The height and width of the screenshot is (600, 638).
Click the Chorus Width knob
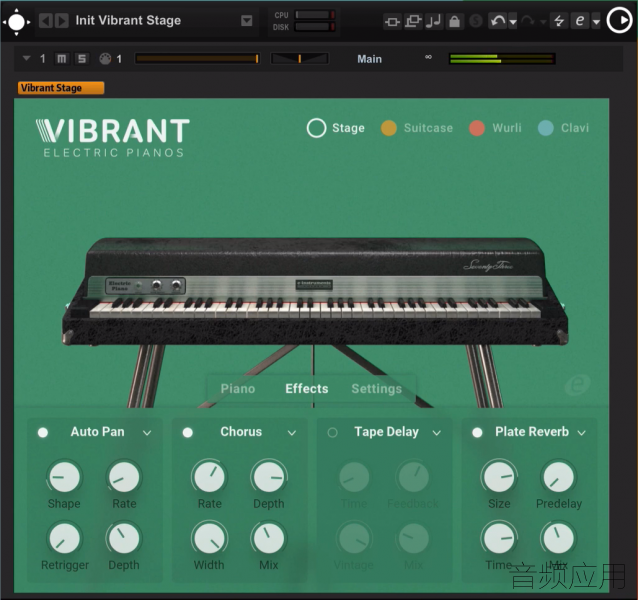tap(210, 538)
